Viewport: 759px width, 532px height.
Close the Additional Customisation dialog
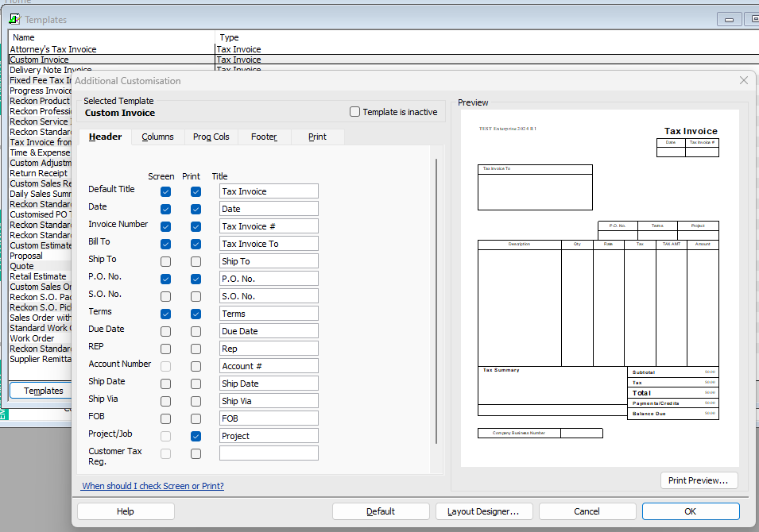tap(744, 80)
